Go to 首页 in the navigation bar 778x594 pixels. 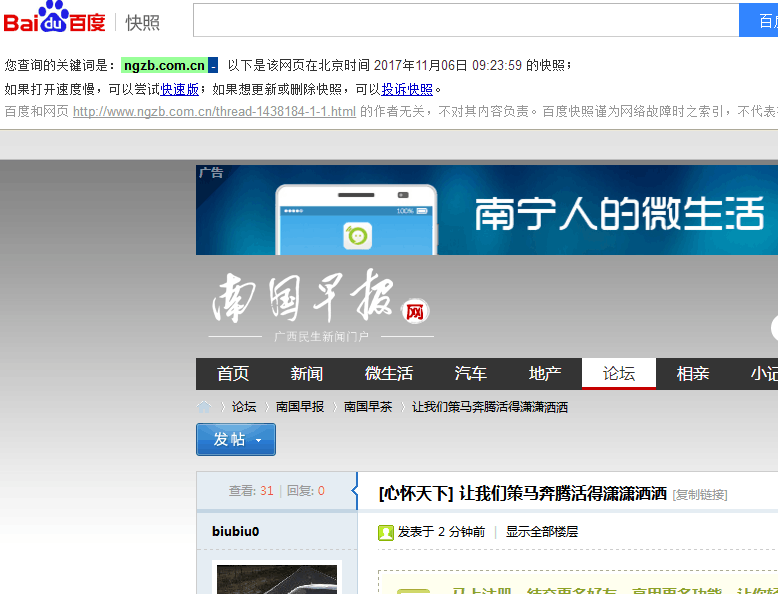coord(233,373)
